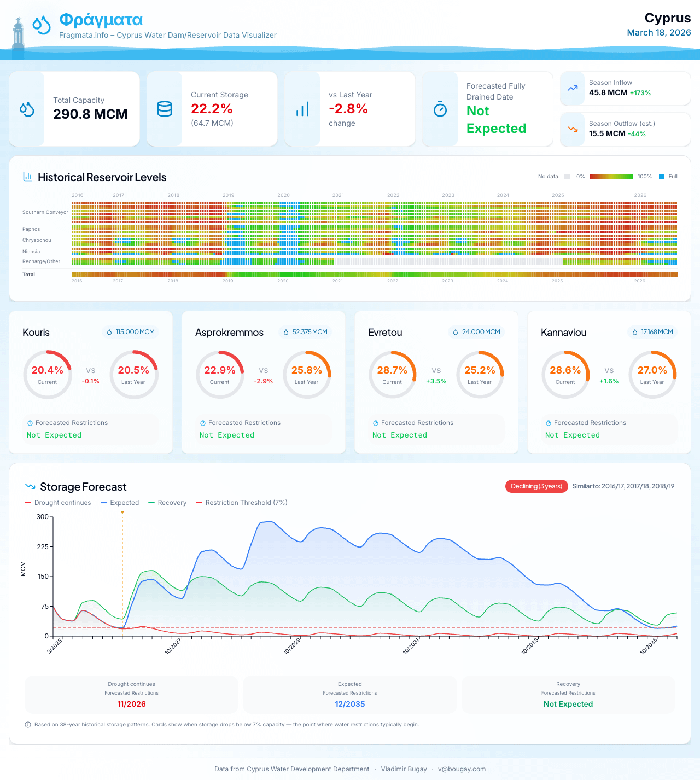Image resolution: width=700 pixels, height=780 pixels.
Task: Toggle the Restriction Threshold (7%) legend entry
Action: coord(241,503)
